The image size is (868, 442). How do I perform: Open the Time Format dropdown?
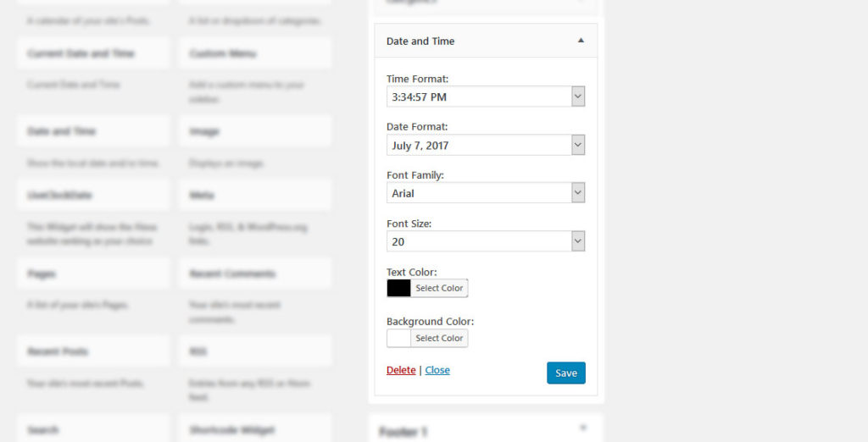[485, 97]
